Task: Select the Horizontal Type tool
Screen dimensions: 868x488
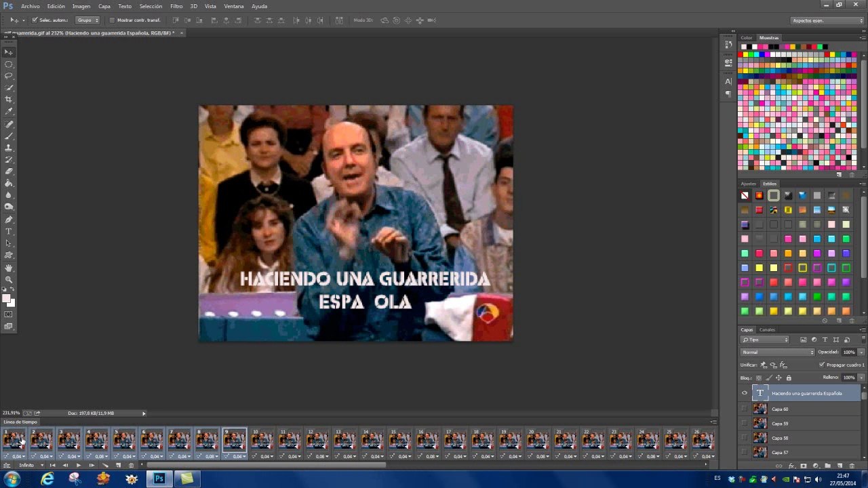Action: (x=9, y=232)
